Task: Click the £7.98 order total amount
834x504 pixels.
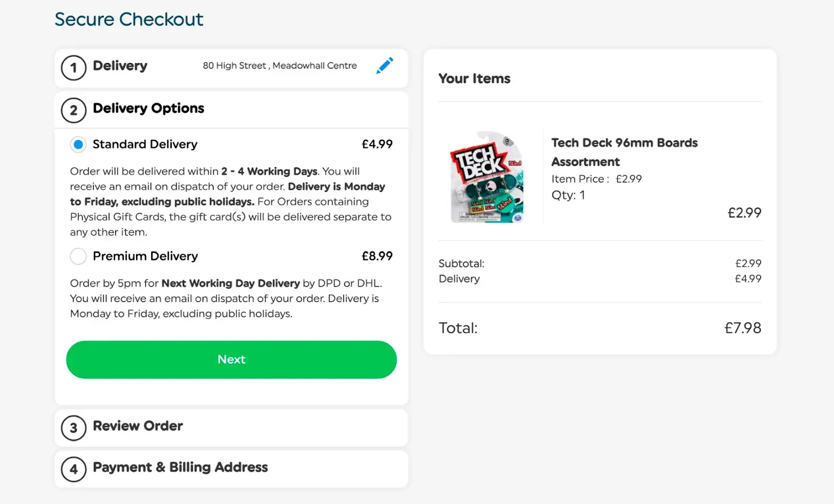Action: [x=742, y=328]
